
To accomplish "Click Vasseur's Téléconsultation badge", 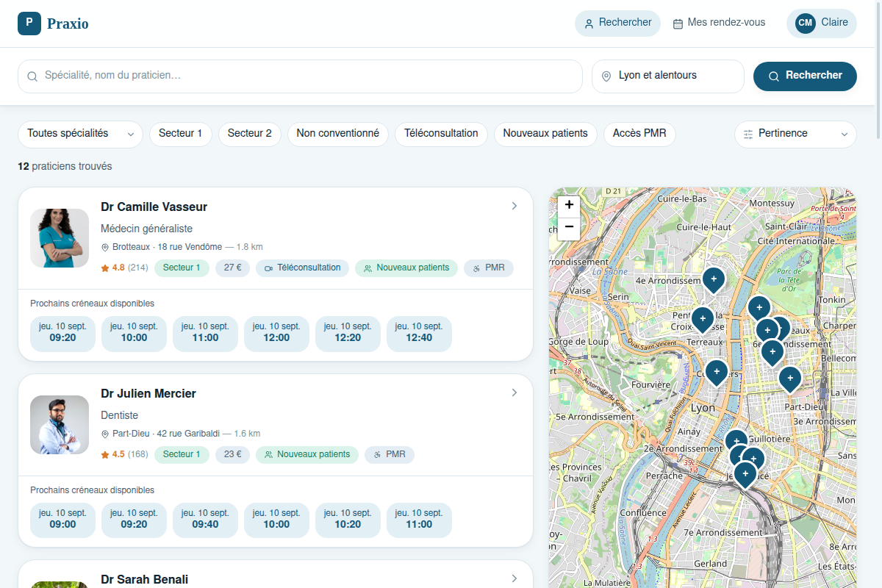I will [x=302, y=268].
